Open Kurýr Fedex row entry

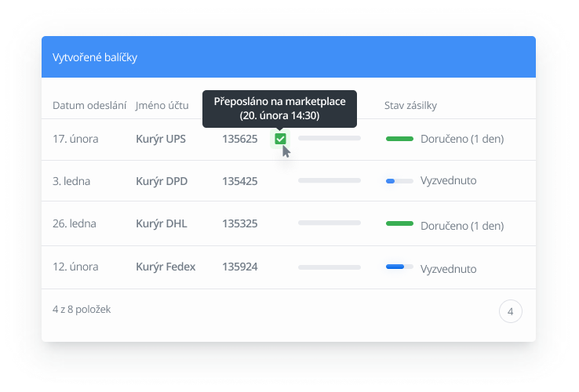(166, 267)
